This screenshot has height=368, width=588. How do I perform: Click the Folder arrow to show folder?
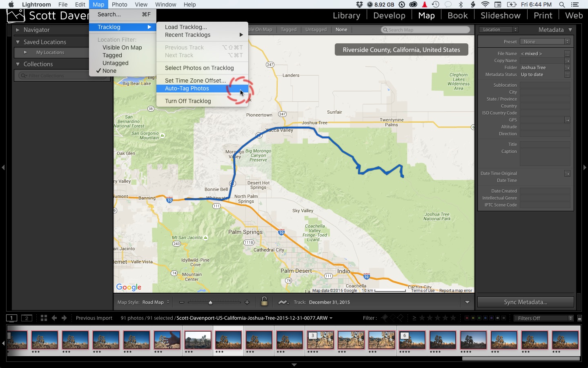pyautogui.click(x=567, y=67)
